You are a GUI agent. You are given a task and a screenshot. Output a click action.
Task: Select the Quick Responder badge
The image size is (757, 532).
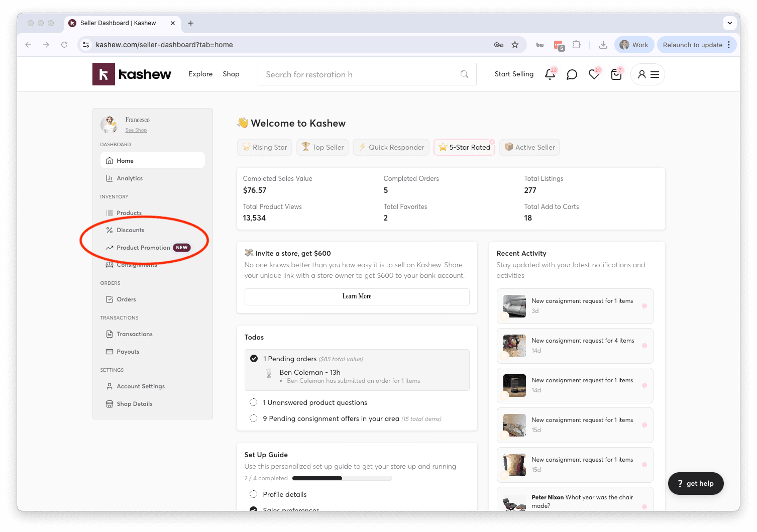tap(391, 147)
